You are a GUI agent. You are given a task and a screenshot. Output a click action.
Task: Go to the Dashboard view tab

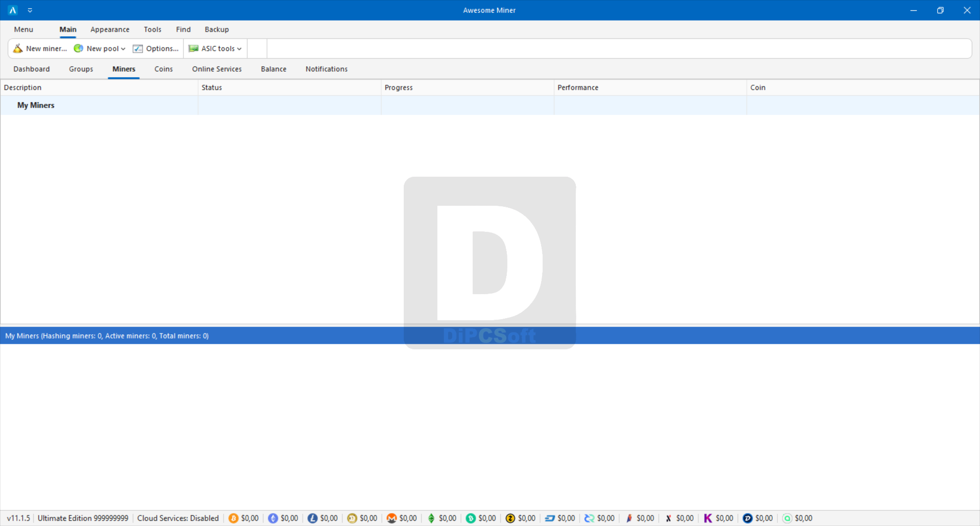(32, 69)
